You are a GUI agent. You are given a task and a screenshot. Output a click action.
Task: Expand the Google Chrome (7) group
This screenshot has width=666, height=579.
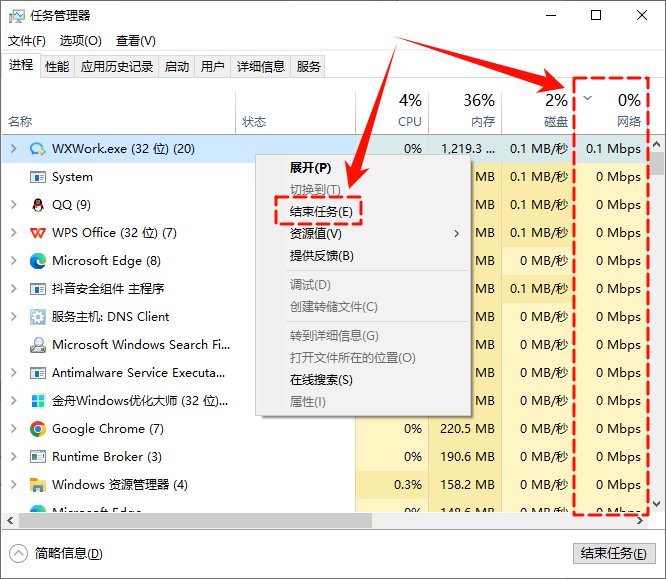[x=14, y=429]
